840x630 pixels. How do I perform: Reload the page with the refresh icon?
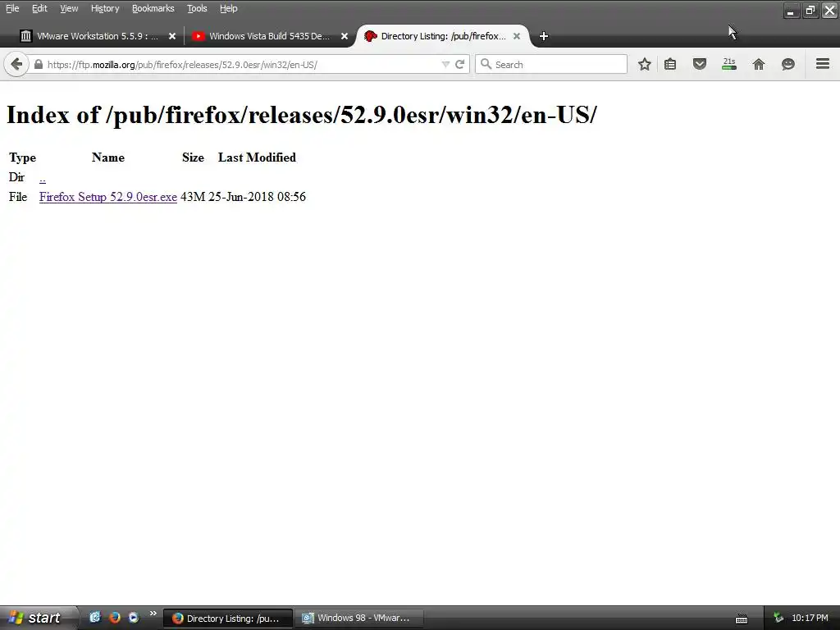[459, 64]
